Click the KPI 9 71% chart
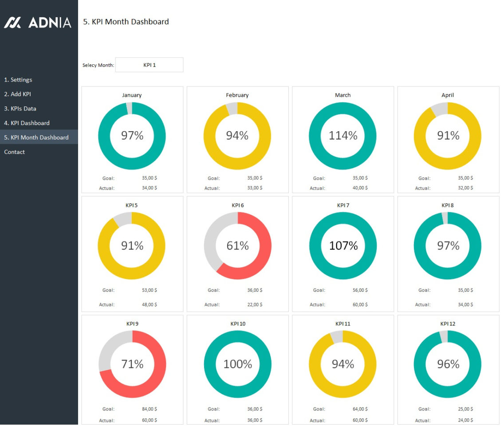 click(132, 364)
